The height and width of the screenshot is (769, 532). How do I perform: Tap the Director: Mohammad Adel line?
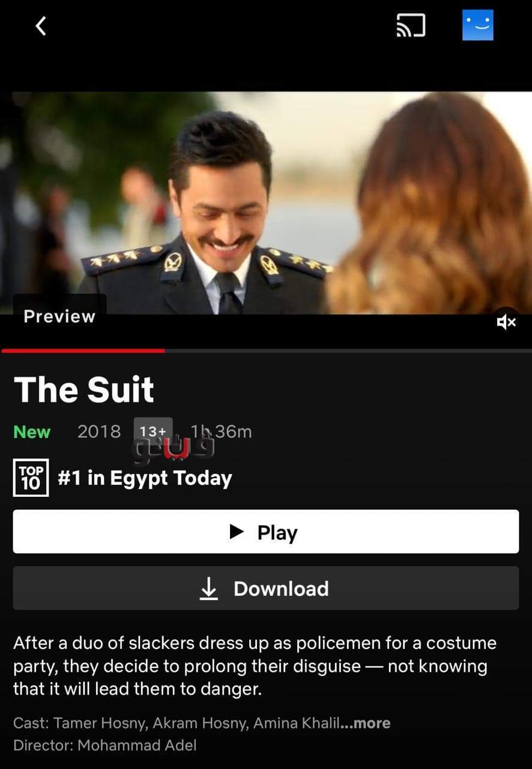click(x=105, y=746)
